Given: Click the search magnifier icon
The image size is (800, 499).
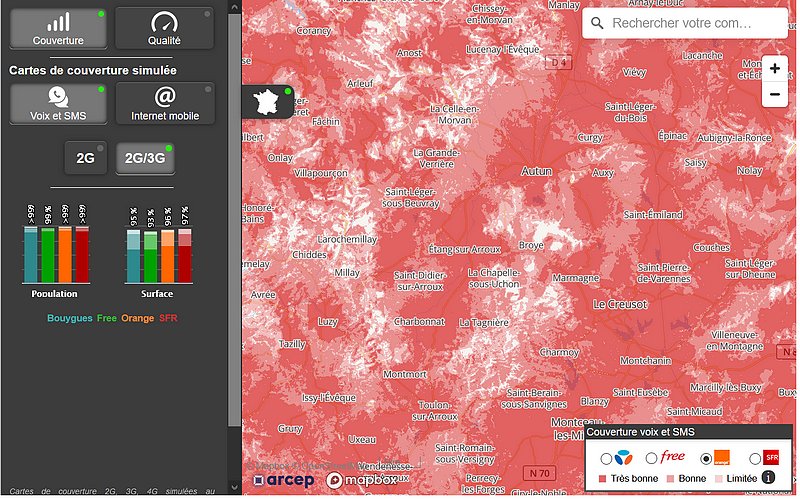Looking at the screenshot, I should (597, 23).
